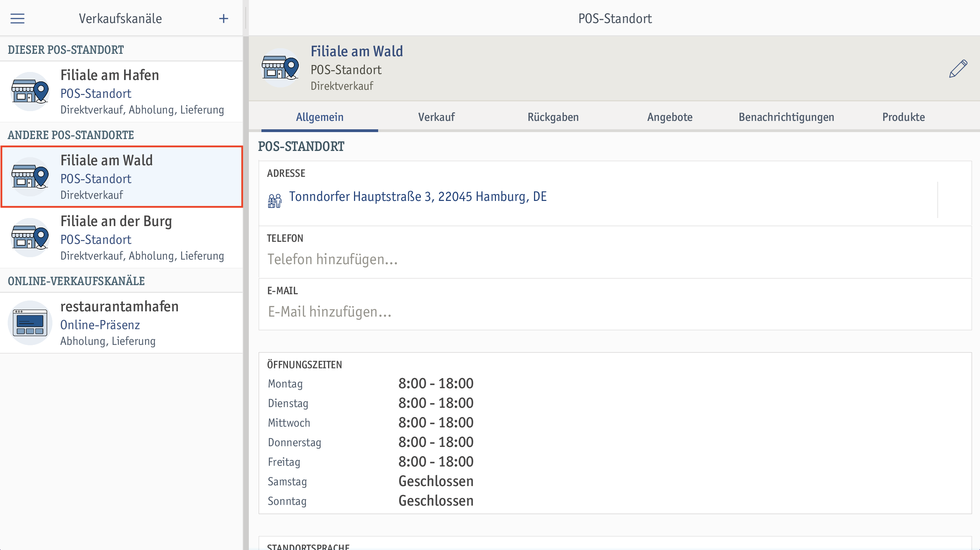Open the Angebote tab

tap(670, 117)
